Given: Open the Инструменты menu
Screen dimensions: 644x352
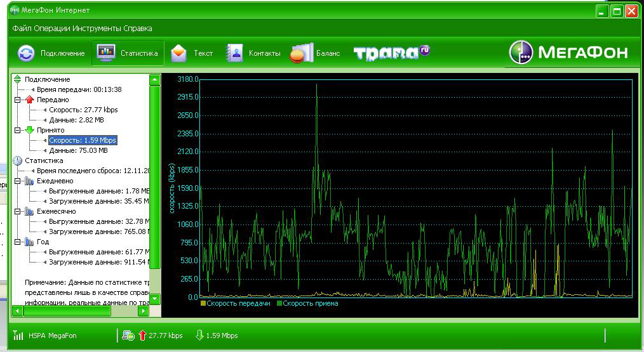Looking at the screenshot, I should 97,29.
